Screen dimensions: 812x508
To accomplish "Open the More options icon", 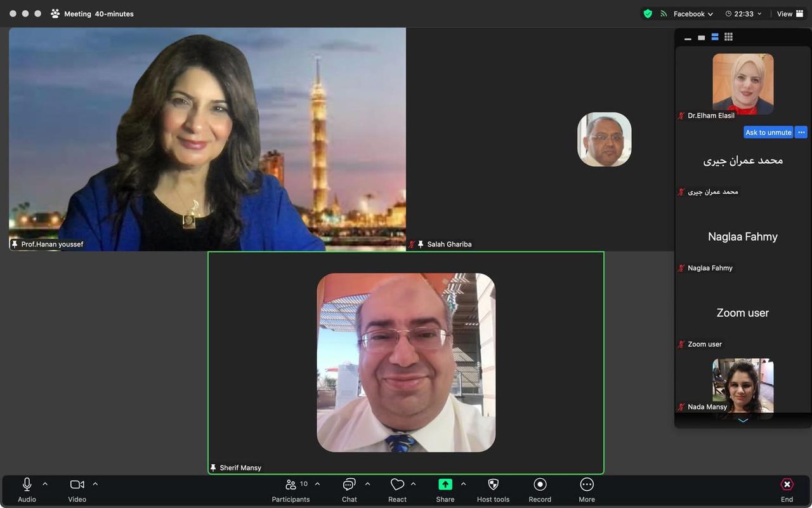I will (x=587, y=485).
